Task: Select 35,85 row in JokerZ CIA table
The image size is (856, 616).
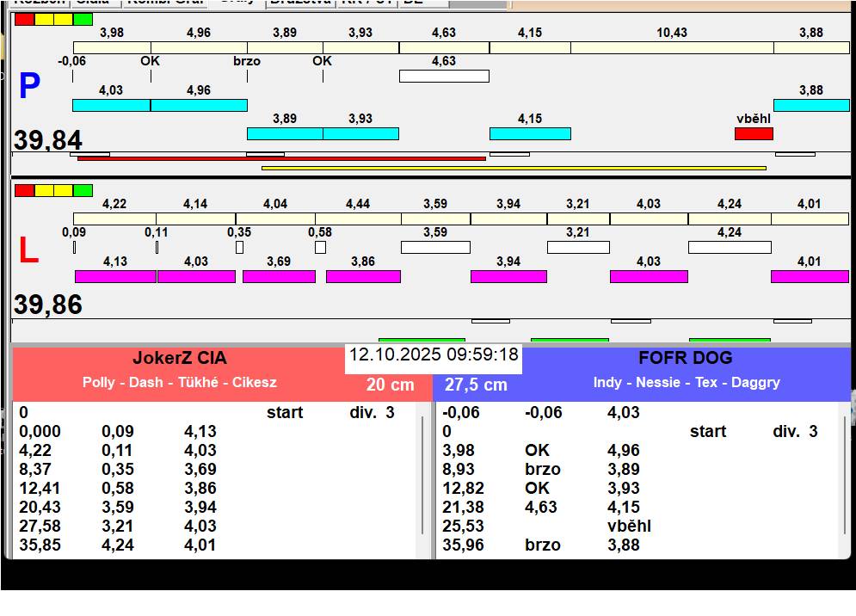Action: [214, 545]
